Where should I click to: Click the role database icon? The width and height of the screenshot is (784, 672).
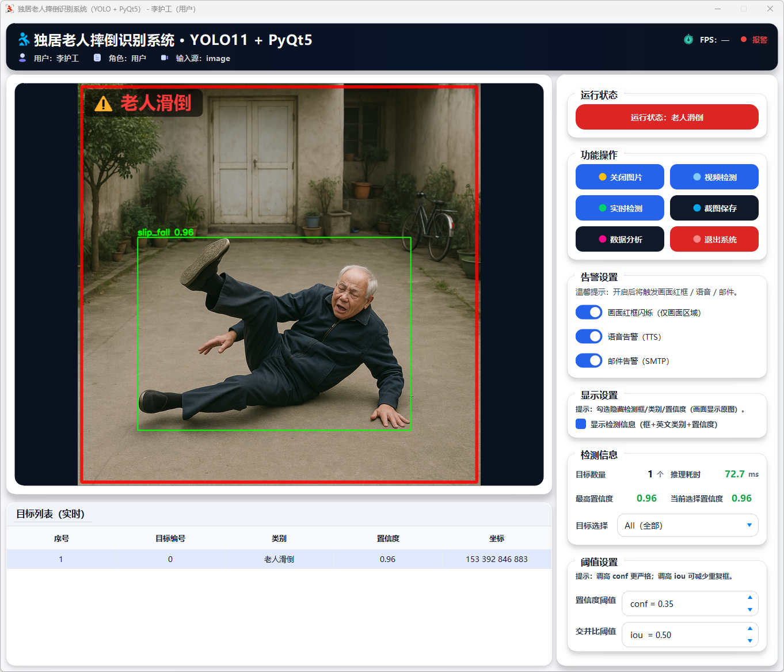tap(97, 58)
